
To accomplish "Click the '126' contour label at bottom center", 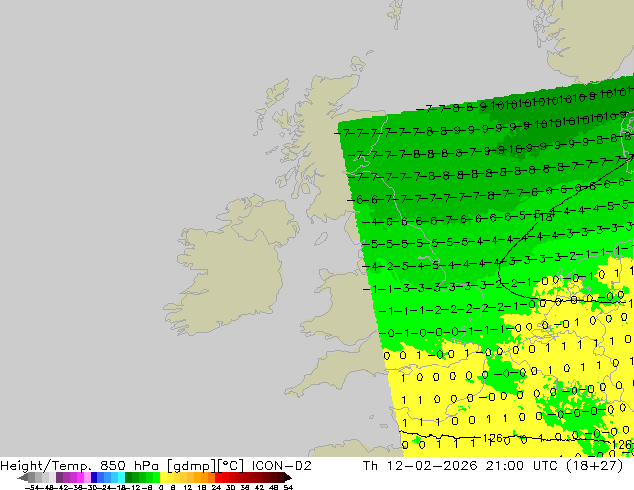I will (492, 438).
